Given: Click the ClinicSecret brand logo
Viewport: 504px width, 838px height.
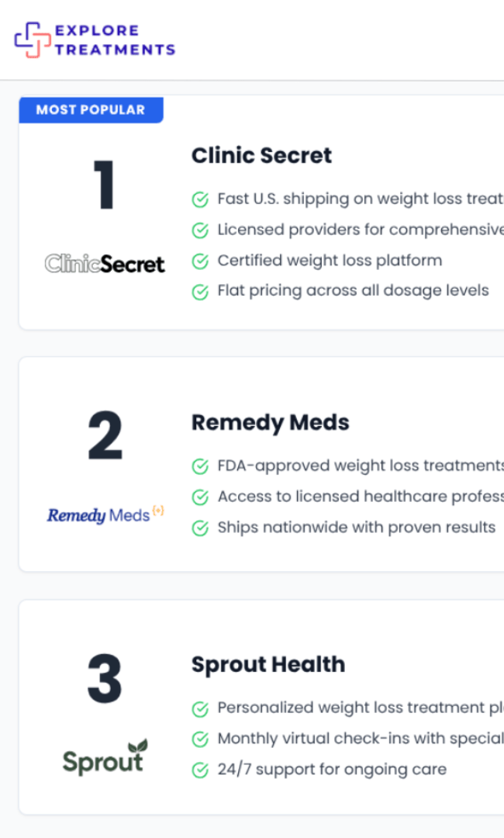Looking at the screenshot, I should [x=105, y=264].
